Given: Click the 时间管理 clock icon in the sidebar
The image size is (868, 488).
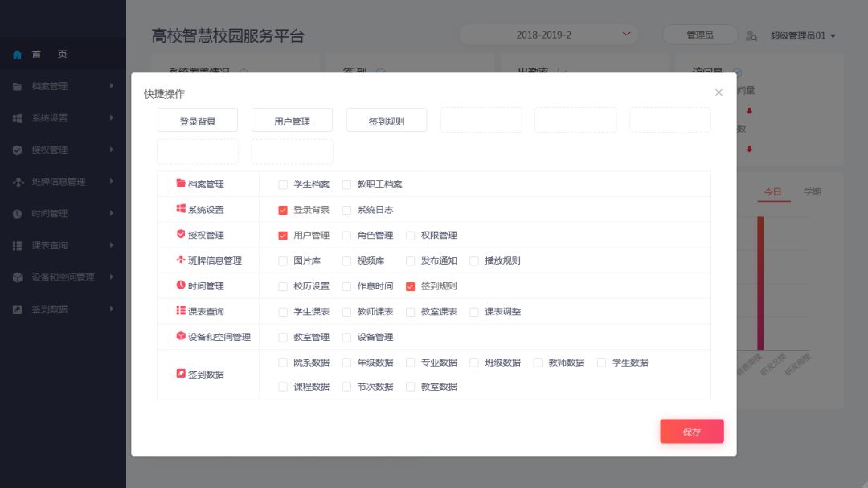Looking at the screenshot, I should [17, 214].
